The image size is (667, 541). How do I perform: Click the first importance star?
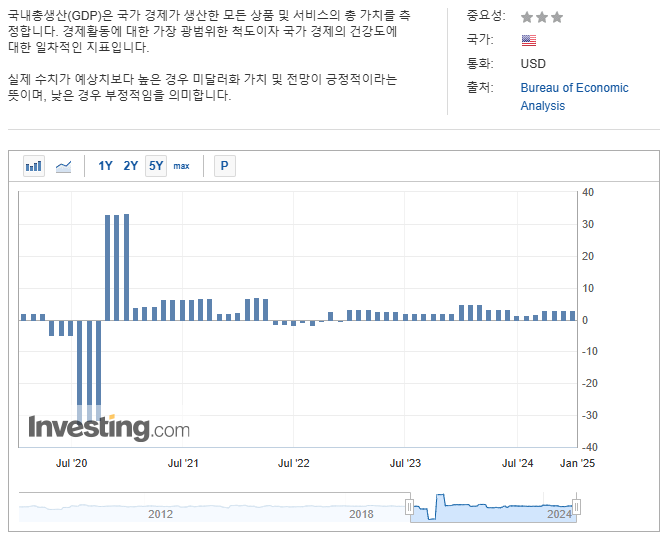[x=527, y=17]
